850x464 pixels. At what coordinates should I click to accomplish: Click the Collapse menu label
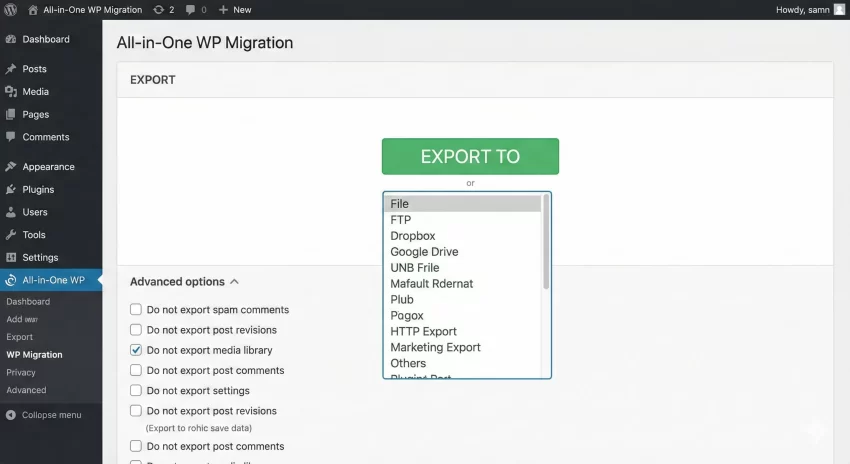pos(51,415)
